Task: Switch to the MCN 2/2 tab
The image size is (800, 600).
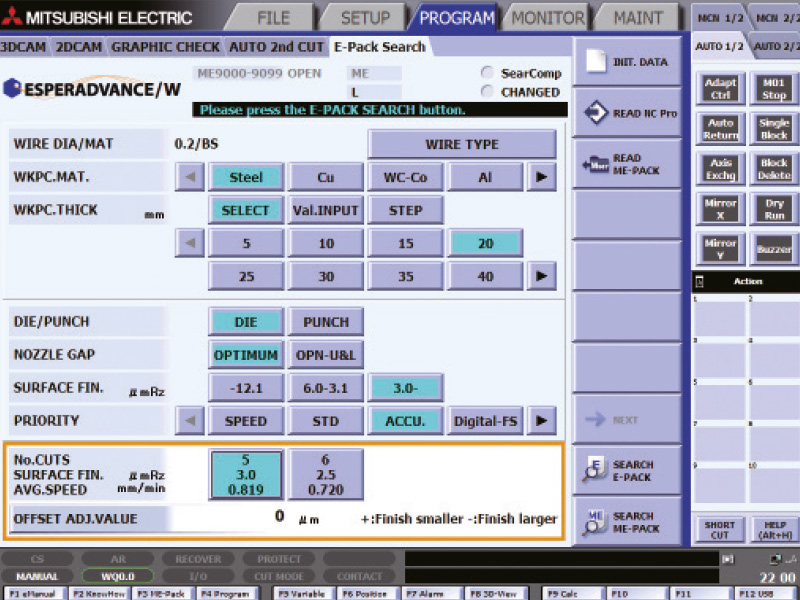Action: pyautogui.click(x=776, y=18)
